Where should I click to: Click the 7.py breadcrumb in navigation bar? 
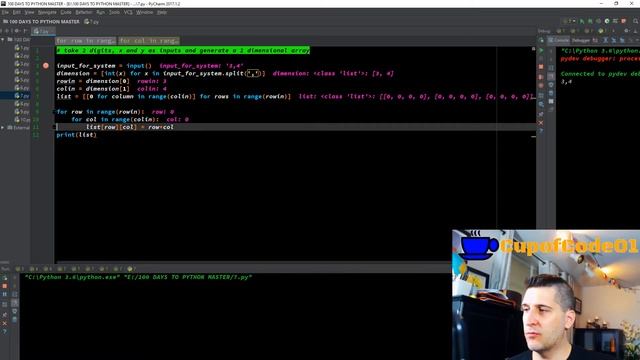tap(92, 22)
